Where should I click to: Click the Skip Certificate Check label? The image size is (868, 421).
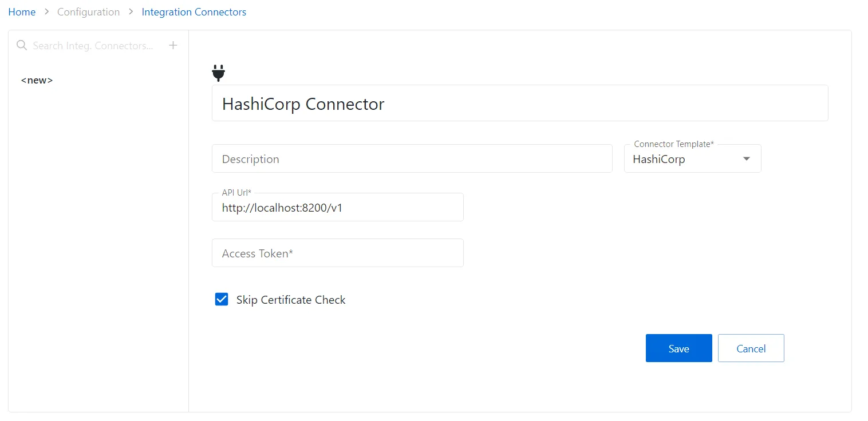click(x=291, y=300)
